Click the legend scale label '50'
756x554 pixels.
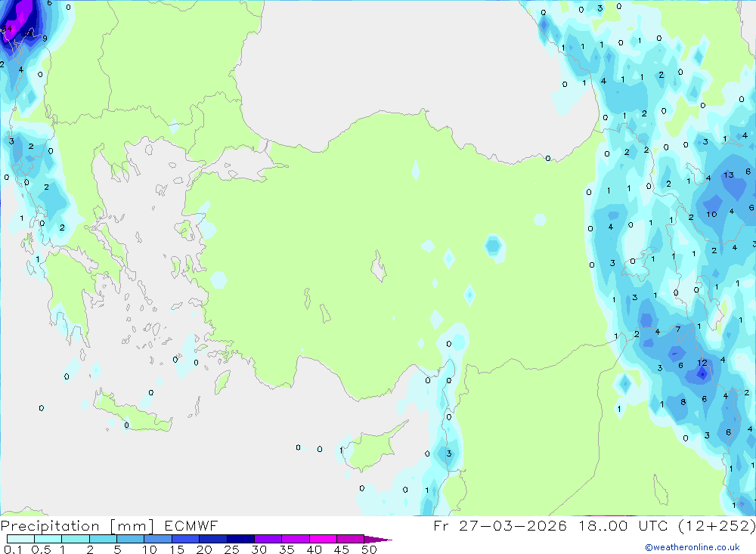(x=370, y=549)
